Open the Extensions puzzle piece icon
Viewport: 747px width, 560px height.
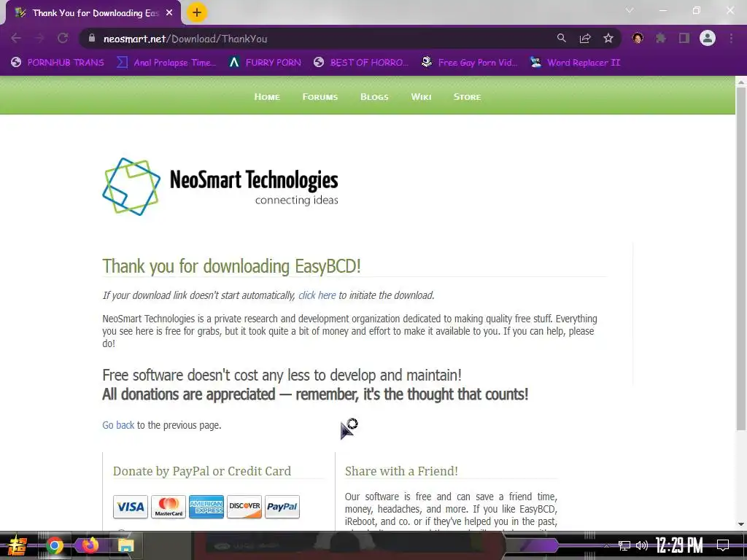661,38
